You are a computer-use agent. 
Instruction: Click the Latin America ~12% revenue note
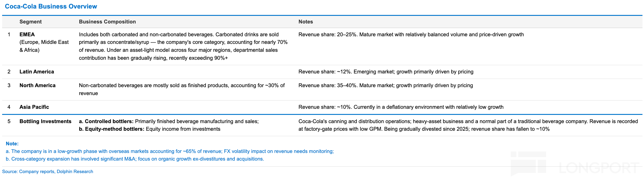click(x=386, y=72)
